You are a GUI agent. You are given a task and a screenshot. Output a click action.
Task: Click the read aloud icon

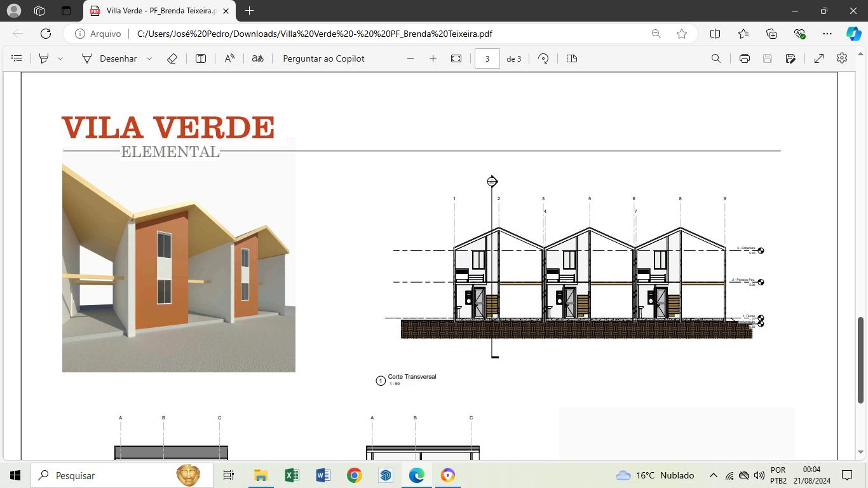click(x=229, y=58)
